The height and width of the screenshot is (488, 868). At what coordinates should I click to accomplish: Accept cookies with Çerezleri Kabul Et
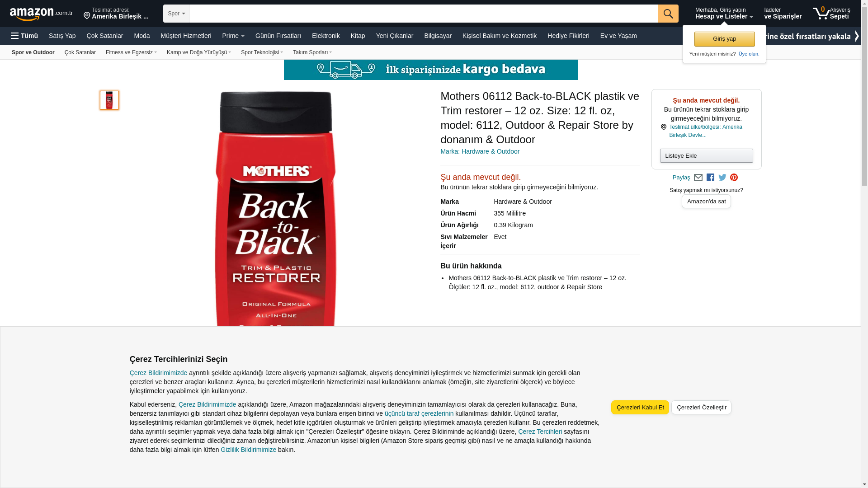pos(640,408)
